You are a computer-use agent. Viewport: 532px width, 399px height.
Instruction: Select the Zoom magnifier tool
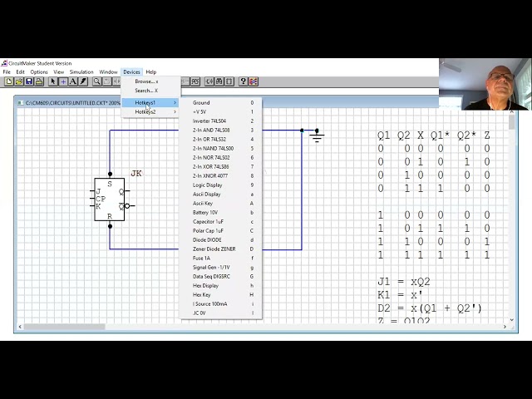(96, 81)
